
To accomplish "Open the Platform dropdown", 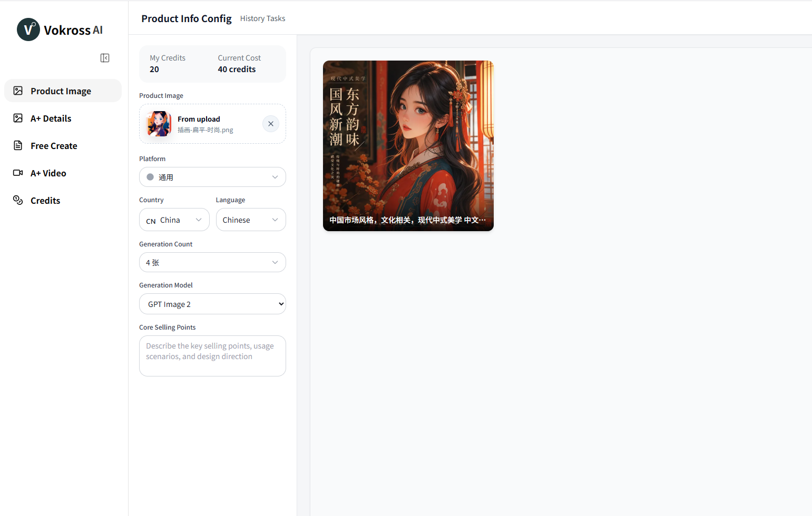I will point(212,177).
